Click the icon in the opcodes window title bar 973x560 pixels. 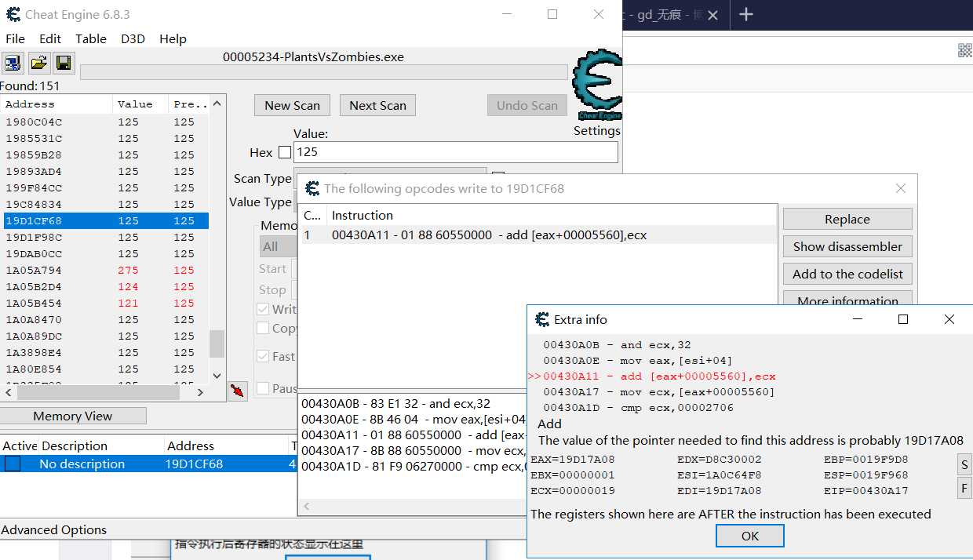pos(312,188)
